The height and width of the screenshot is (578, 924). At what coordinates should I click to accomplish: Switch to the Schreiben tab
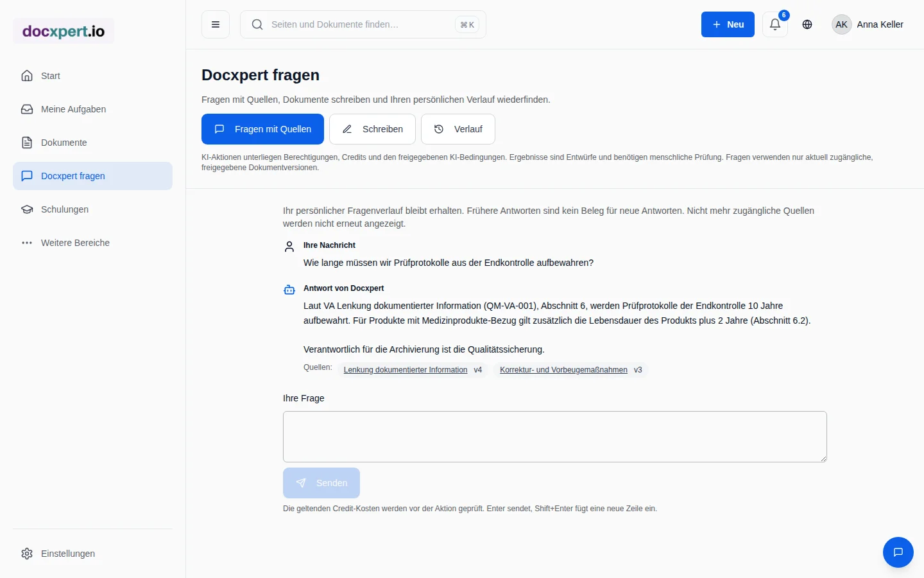tap(372, 129)
